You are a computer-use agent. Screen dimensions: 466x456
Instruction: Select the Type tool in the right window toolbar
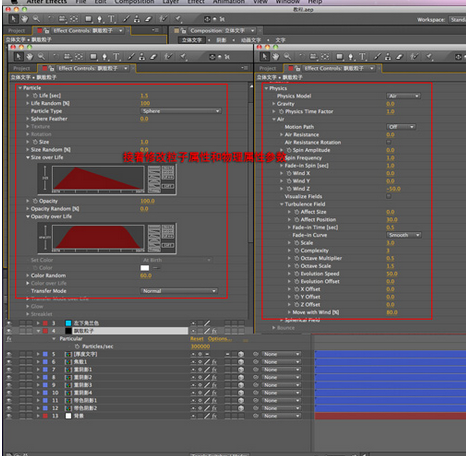362,57
